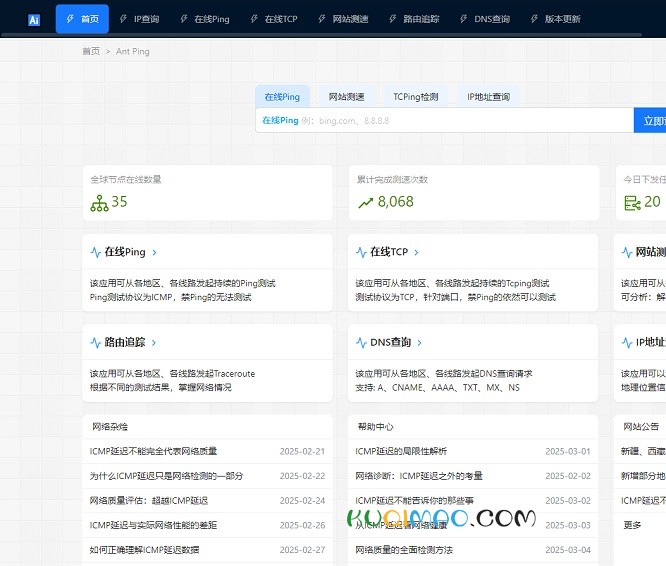This screenshot has height=566, width=666.
Task: Click the date 2025-03-01
Action: click(x=568, y=451)
